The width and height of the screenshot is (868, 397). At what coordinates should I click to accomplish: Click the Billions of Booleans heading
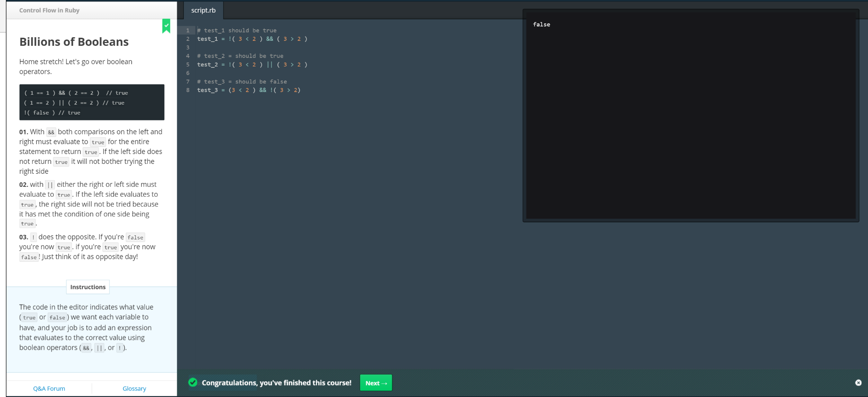(x=74, y=42)
